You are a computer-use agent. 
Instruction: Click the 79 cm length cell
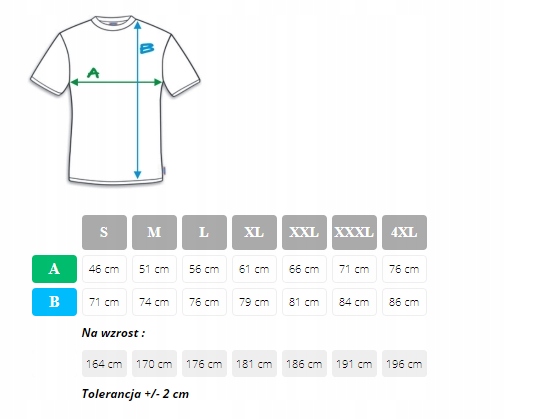point(254,302)
